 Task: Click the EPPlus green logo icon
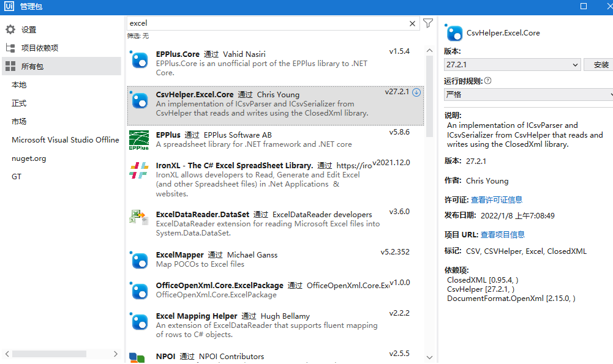139,140
